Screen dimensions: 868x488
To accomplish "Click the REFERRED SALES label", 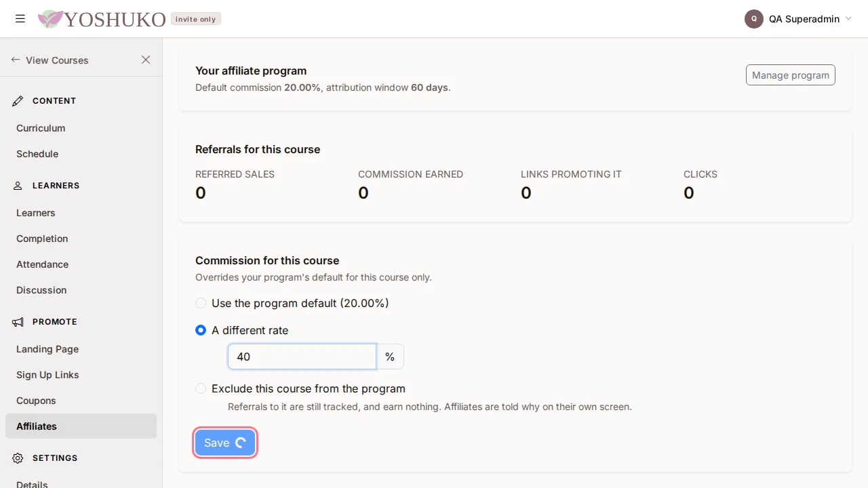I will tap(235, 174).
